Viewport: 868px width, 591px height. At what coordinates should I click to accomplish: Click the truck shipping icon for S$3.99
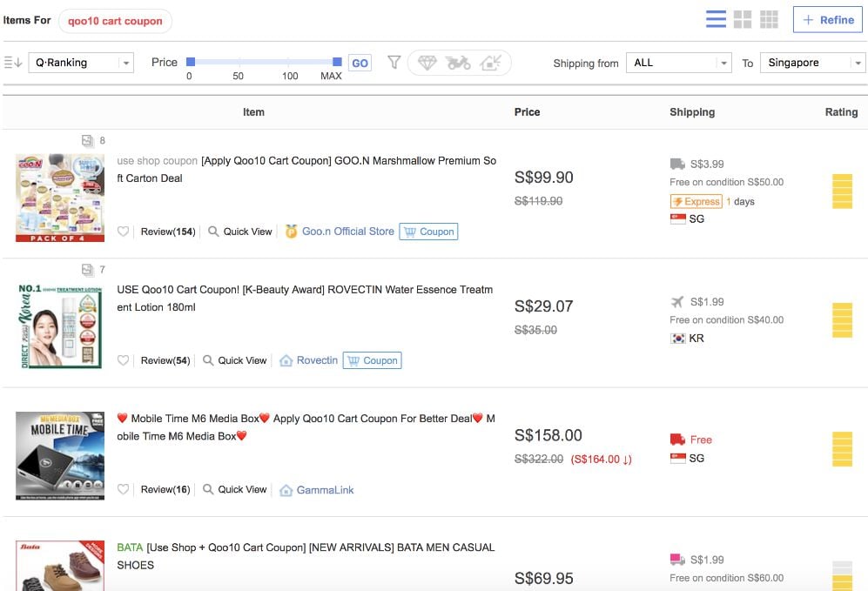(x=677, y=164)
